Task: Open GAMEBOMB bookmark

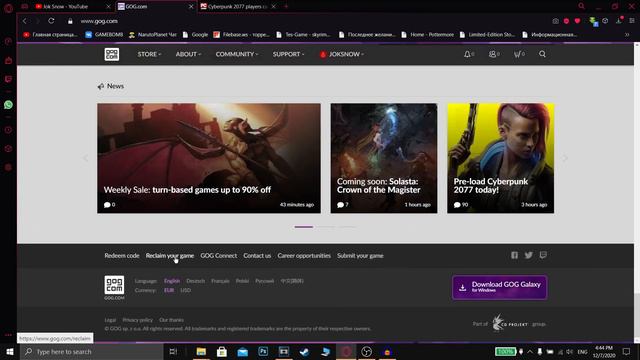Action: click(x=104, y=35)
